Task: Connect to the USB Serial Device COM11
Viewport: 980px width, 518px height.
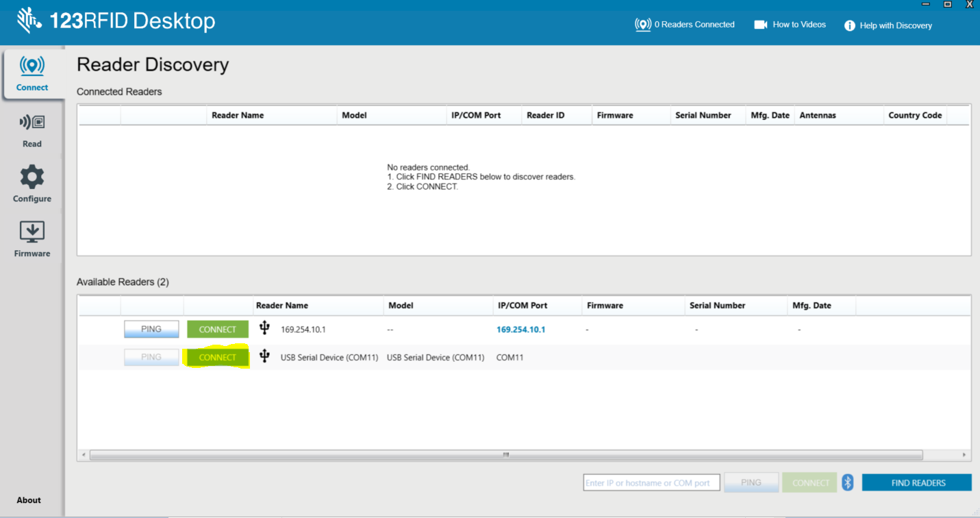Action: pos(217,357)
